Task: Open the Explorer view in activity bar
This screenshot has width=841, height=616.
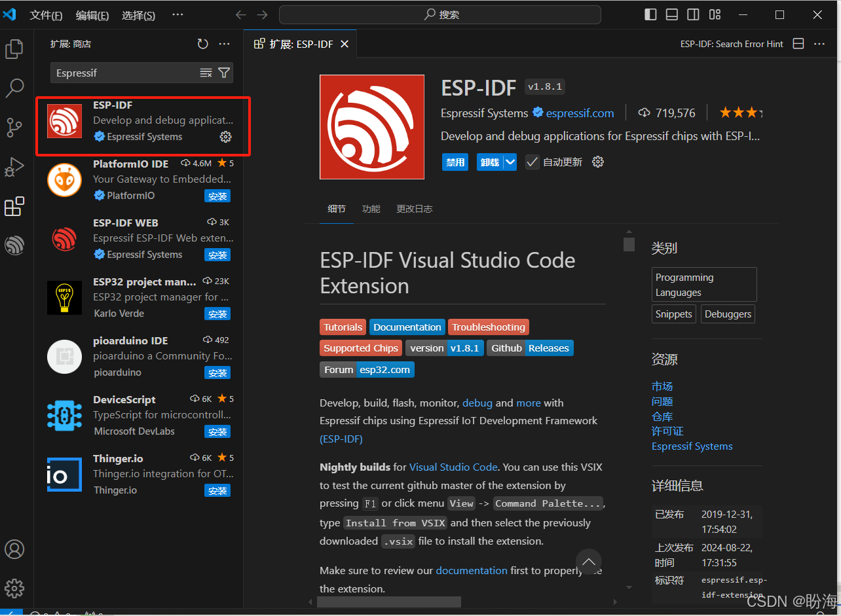Action: pyautogui.click(x=14, y=49)
